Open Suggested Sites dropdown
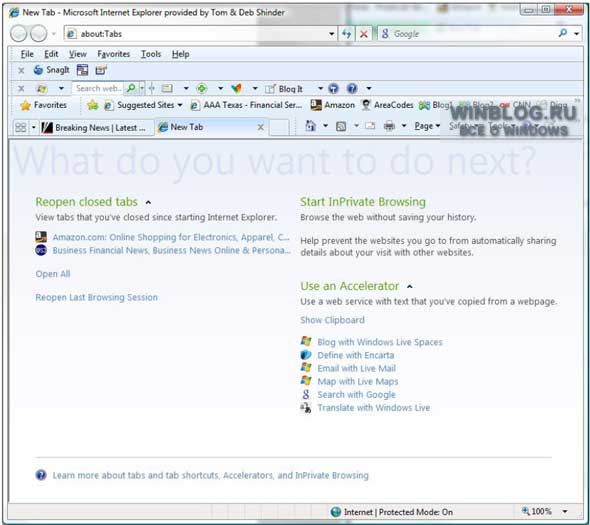Image resolution: width=590 pixels, height=525 pixels. pyautogui.click(x=143, y=105)
